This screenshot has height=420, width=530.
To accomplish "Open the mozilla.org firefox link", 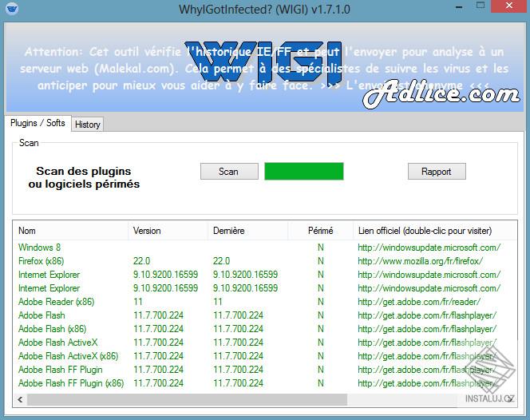I will [x=420, y=261].
